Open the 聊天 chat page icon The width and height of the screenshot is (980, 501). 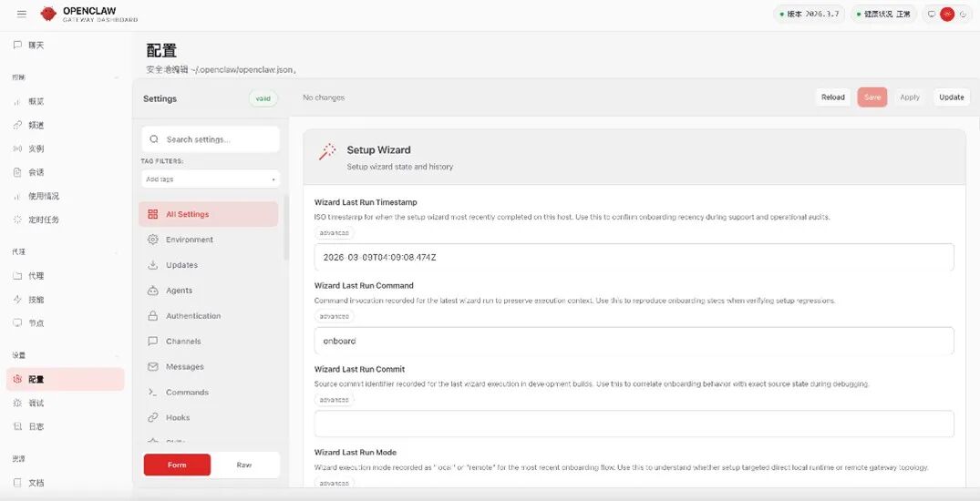(x=17, y=45)
